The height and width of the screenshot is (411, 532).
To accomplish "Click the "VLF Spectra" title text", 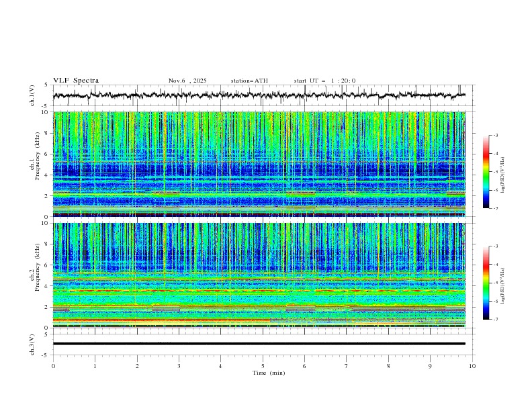I will coord(76,81).
